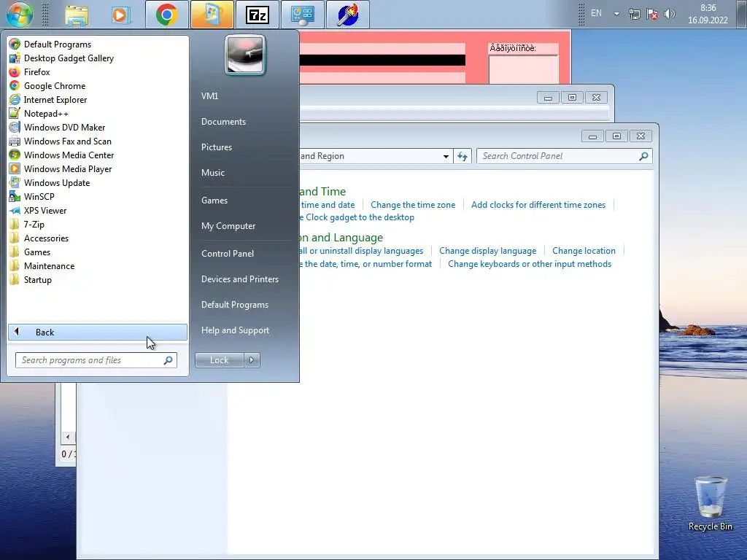Open VM1 user folder from the Start menu
This screenshot has height=560, width=747.
(x=209, y=96)
